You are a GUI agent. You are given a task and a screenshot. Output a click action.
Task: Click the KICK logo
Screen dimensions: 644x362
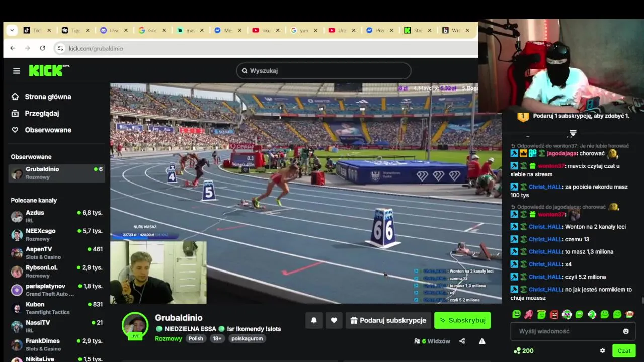click(x=49, y=70)
